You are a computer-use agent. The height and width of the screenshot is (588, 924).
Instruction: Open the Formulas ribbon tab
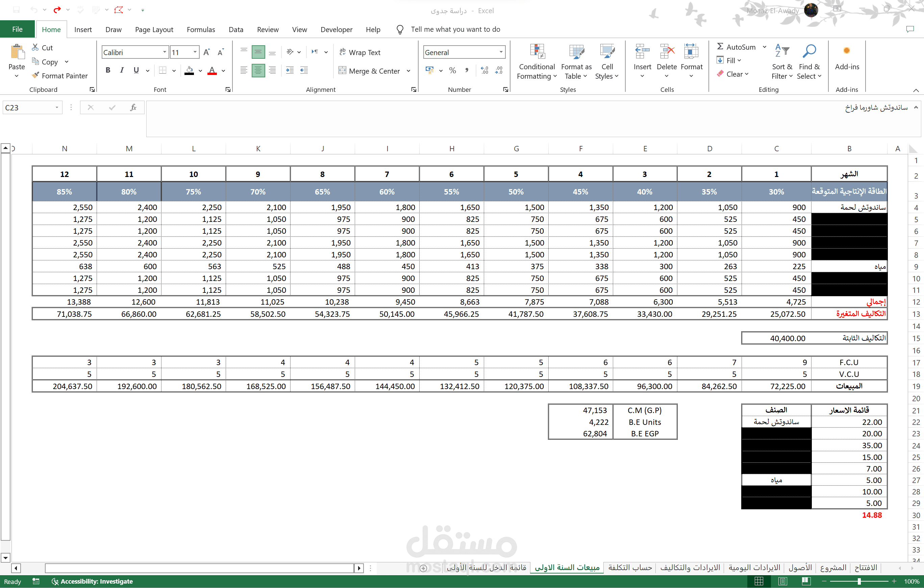[201, 29]
